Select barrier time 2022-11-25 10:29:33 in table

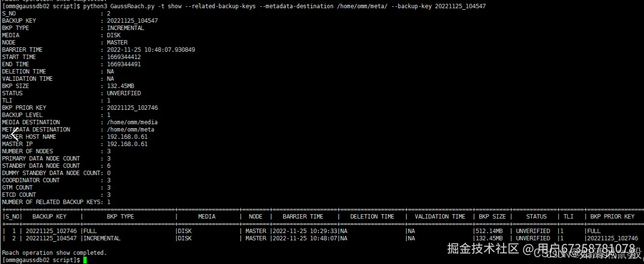(305, 231)
